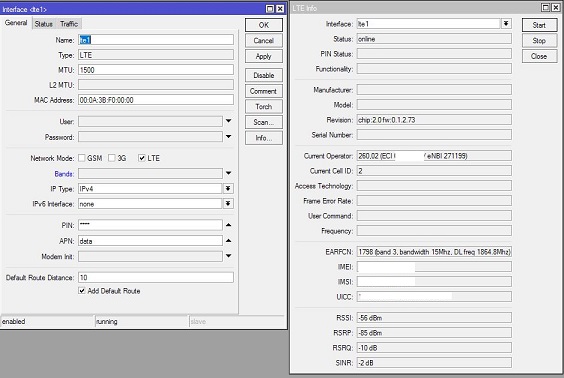This screenshot has width=564, height=378.
Task: Expand the Bands field arrow
Action: [228, 173]
